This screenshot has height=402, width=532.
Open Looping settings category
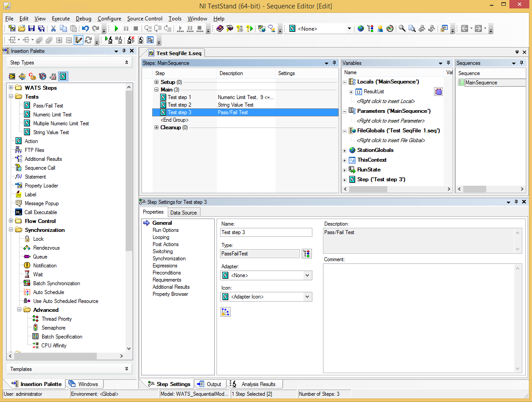click(161, 237)
